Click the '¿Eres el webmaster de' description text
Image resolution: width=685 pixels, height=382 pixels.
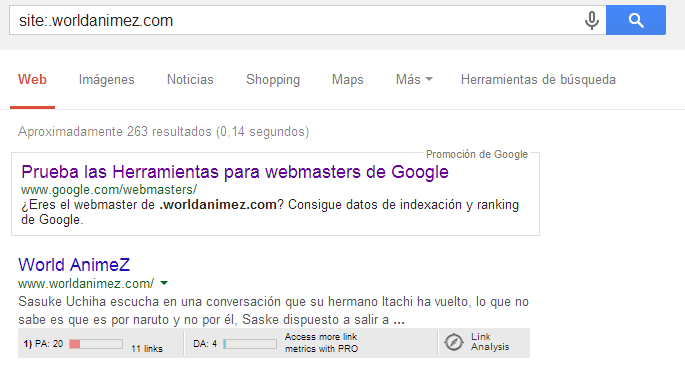[x=270, y=212]
